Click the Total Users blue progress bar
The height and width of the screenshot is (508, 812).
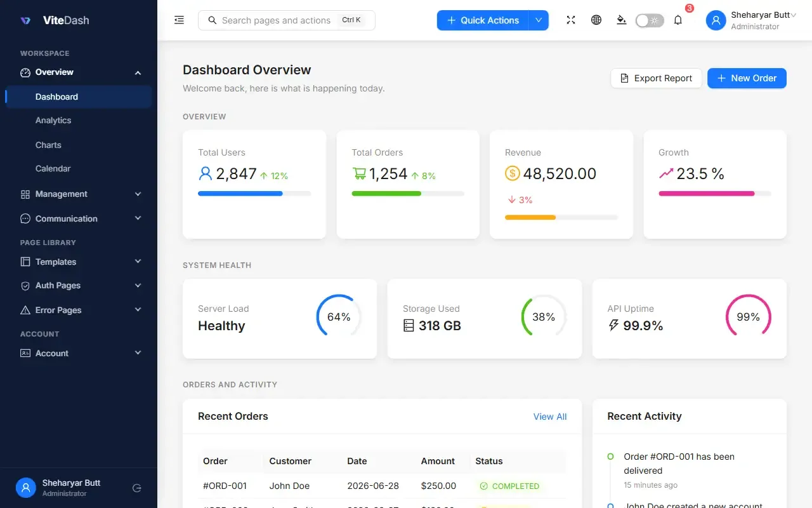point(254,194)
